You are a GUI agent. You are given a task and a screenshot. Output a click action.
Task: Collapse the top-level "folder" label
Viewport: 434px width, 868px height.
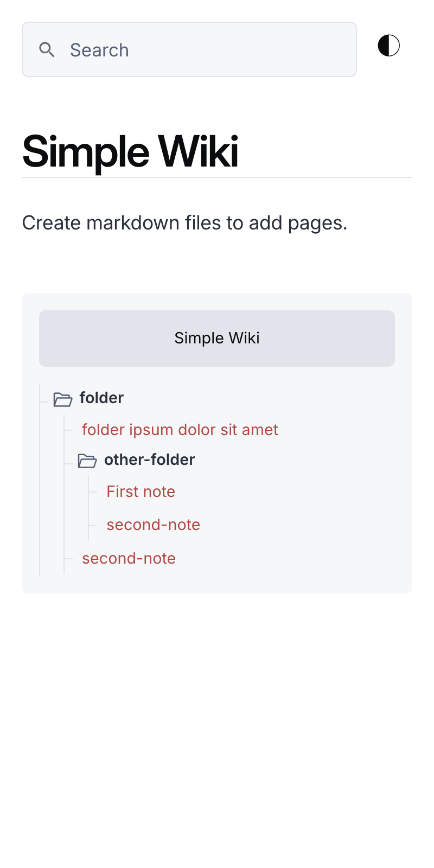[101, 398]
